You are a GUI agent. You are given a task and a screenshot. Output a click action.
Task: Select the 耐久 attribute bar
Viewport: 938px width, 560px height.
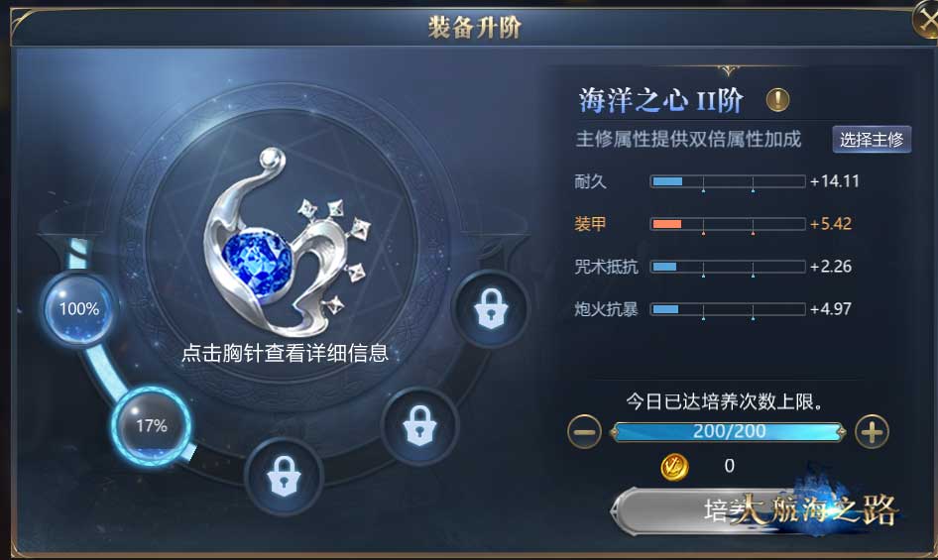728,181
